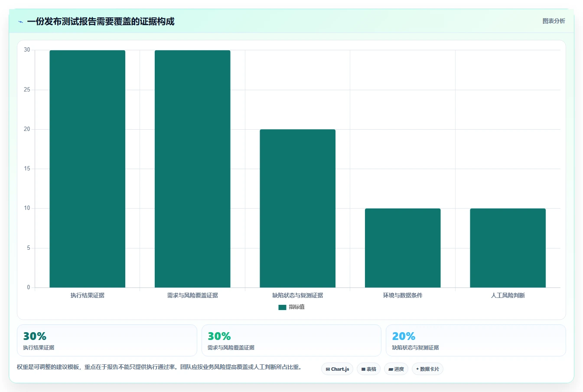Click the y-axis value 20
This screenshot has width=583, height=392.
(27, 129)
